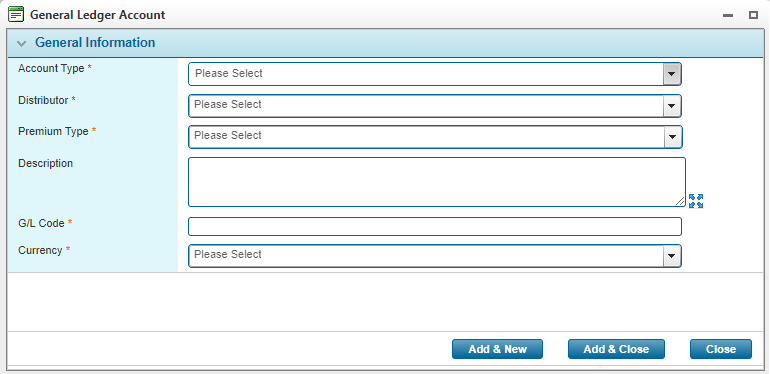Open the Premium Type dropdown arrow
The width and height of the screenshot is (770, 374).
673,137
